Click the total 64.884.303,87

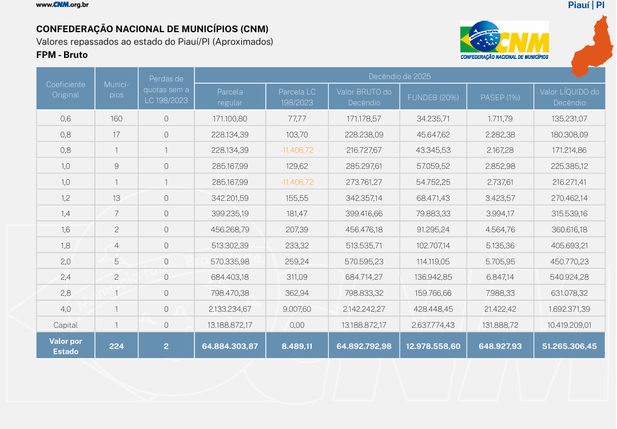coord(230,346)
